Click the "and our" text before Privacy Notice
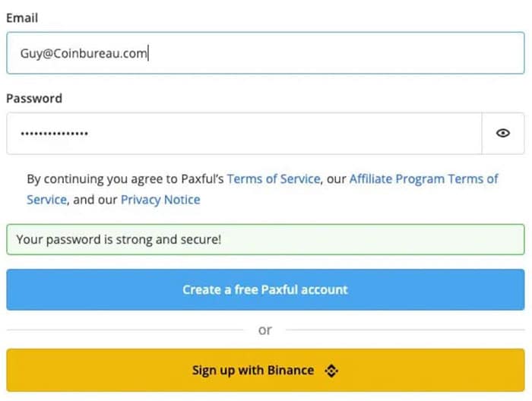 (x=94, y=200)
